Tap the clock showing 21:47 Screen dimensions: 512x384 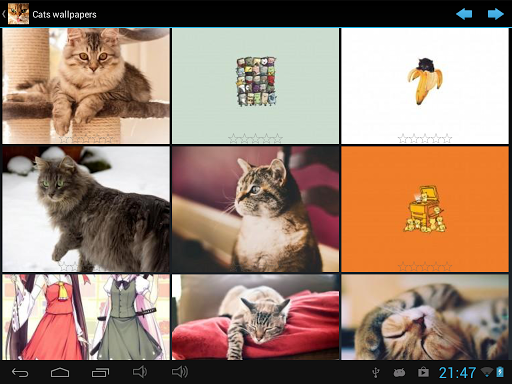pyautogui.click(x=457, y=373)
